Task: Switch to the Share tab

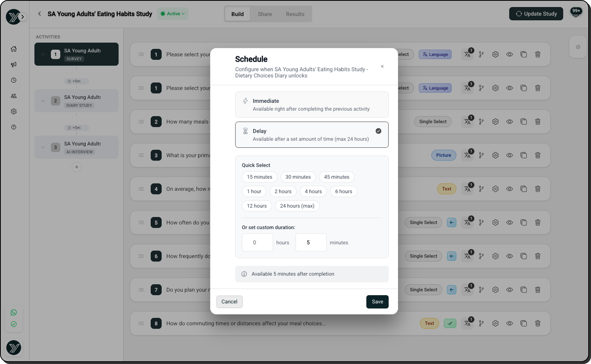Action: [x=265, y=14]
